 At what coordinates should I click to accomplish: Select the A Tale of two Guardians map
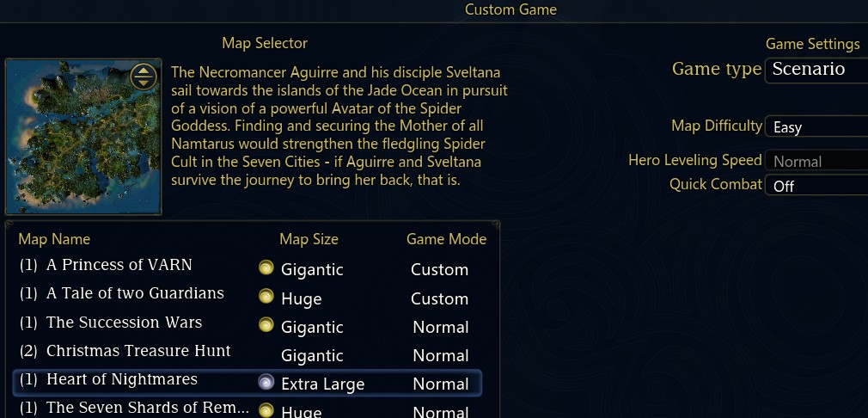[247, 294]
